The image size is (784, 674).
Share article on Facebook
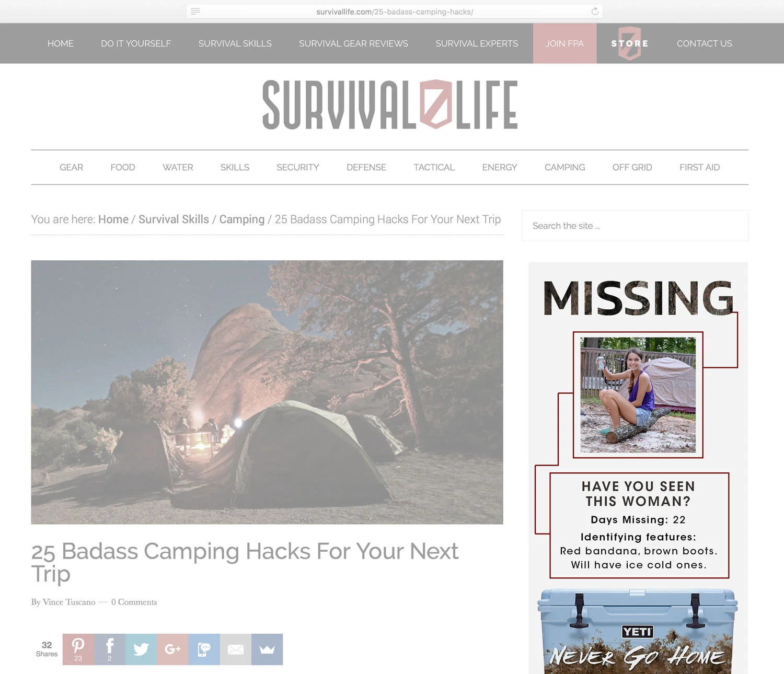110,649
